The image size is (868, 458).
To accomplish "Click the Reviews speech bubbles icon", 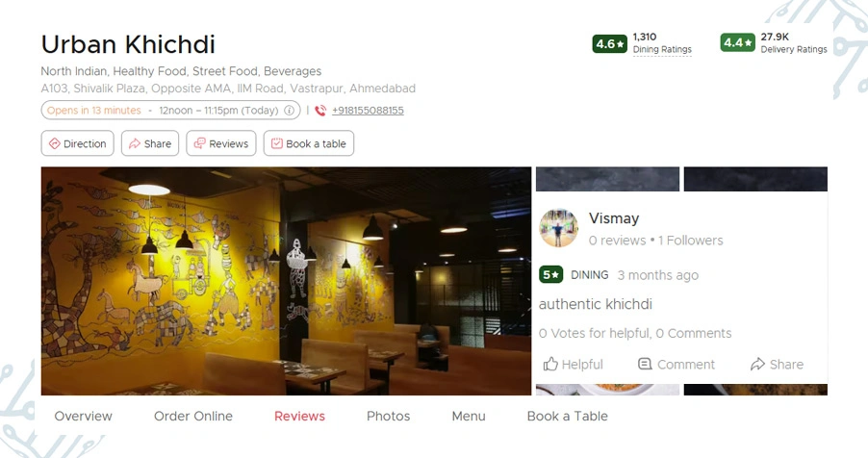I will [x=200, y=143].
